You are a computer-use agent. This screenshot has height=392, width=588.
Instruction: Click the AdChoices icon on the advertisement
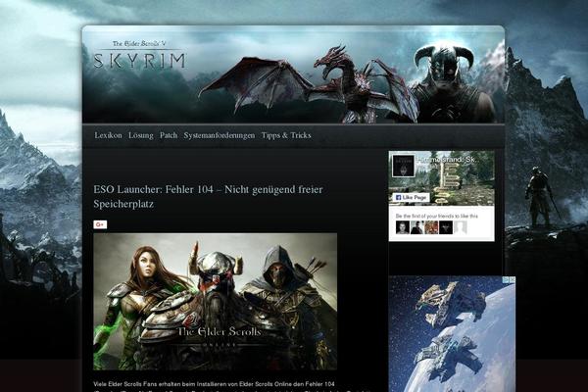pyautogui.click(x=506, y=280)
